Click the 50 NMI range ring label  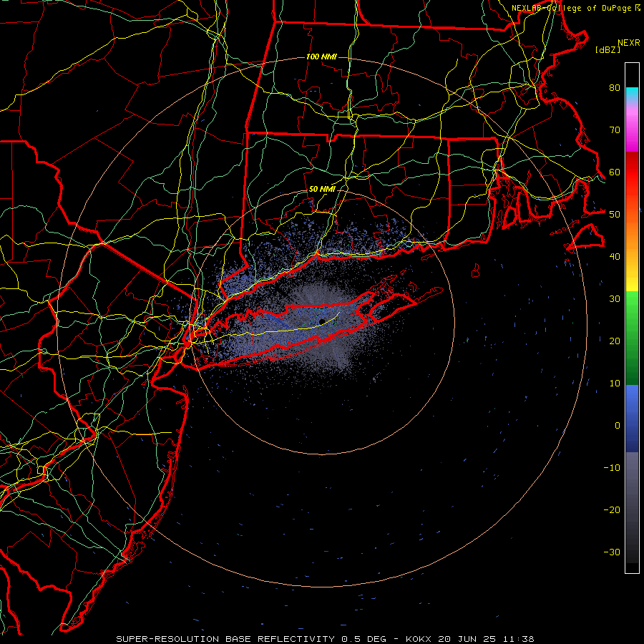coord(322,190)
